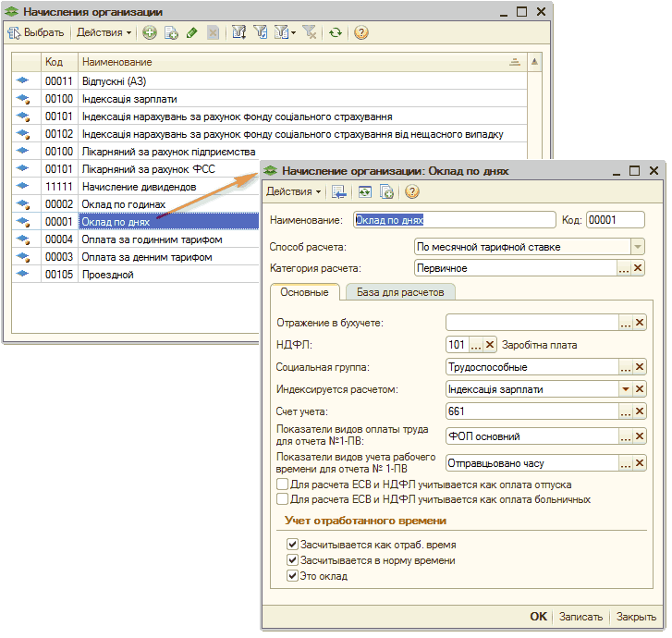The image size is (672, 638).
Task: Click the Go to list icon in detail window
Action: point(339,191)
